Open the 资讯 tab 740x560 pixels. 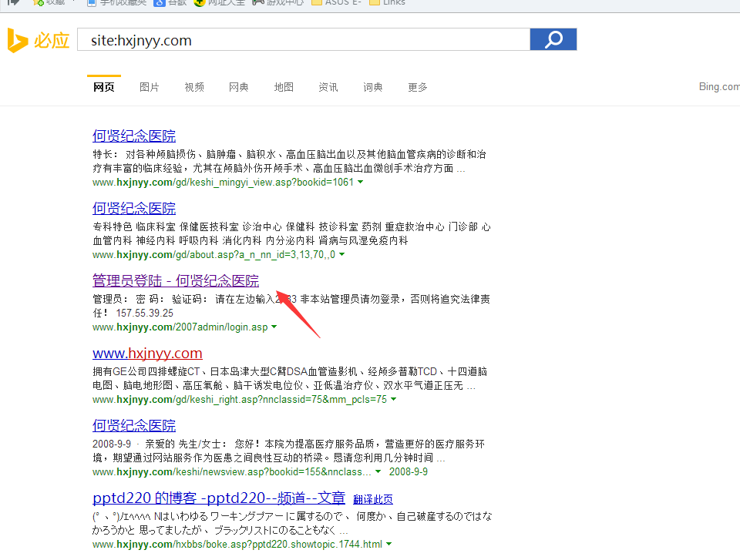[x=328, y=87]
